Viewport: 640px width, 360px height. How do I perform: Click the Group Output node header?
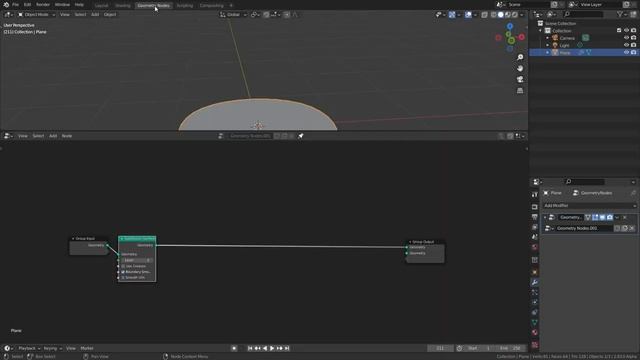click(x=425, y=242)
